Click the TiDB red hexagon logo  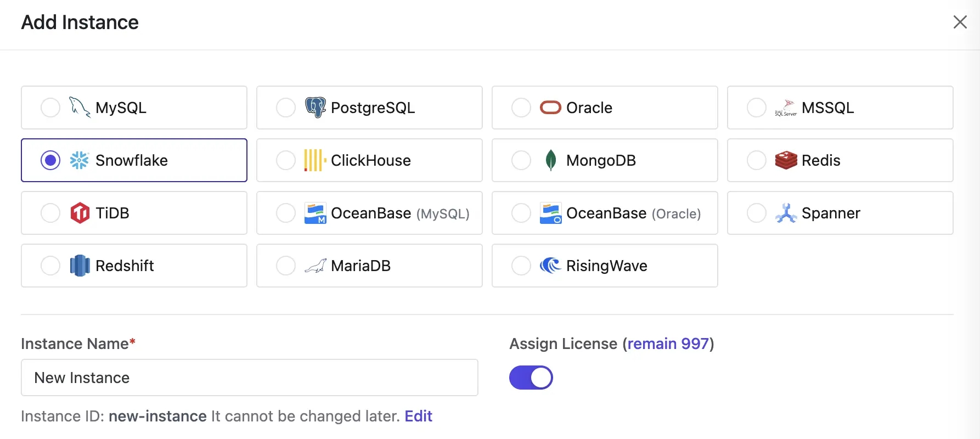(x=80, y=213)
